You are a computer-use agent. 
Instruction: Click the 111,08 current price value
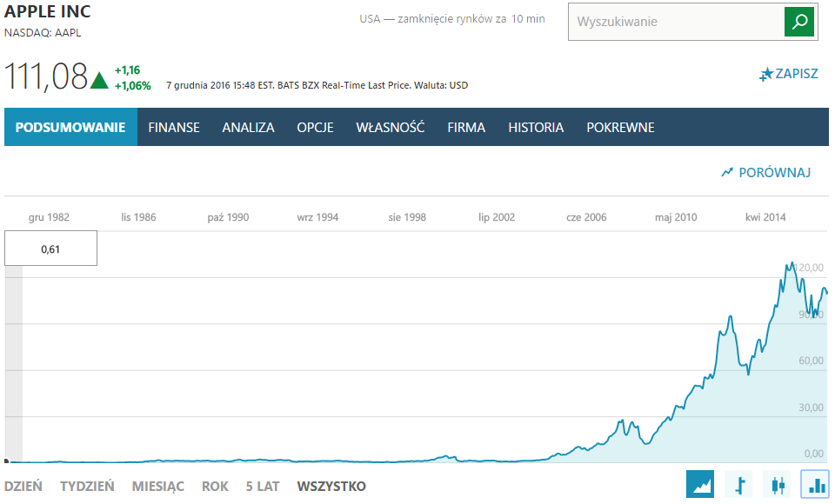pos(46,76)
